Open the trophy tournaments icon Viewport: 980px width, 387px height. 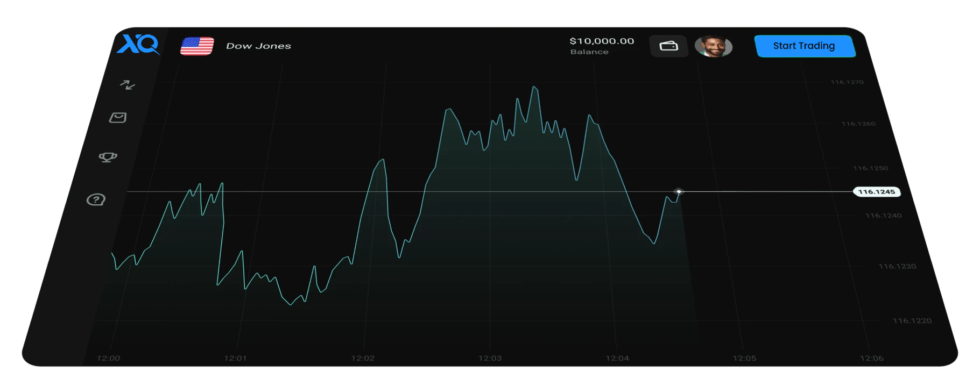pyautogui.click(x=108, y=157)
